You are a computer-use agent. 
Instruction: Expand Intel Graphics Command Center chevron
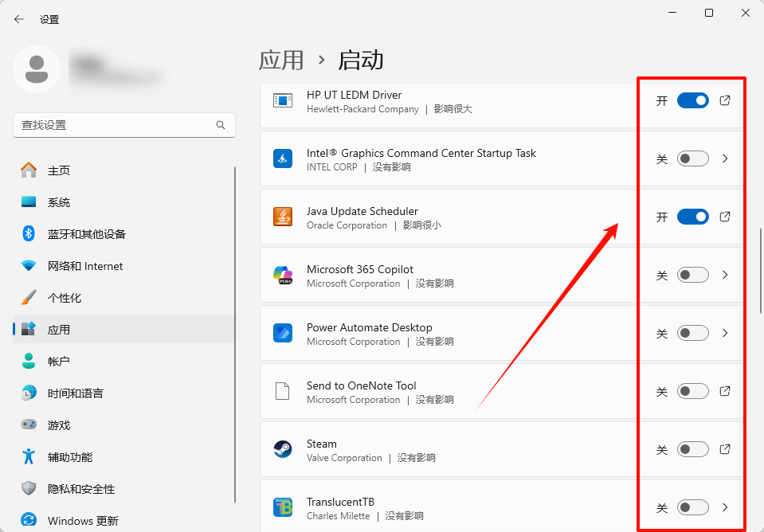click(x=725, y=158)
